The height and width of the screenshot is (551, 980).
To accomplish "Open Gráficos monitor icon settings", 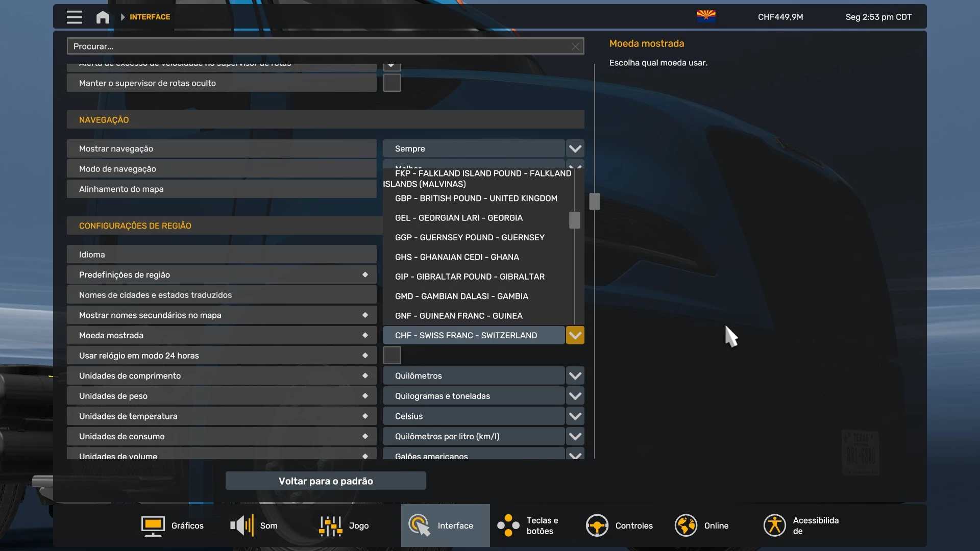I will [x=153, y=525].
